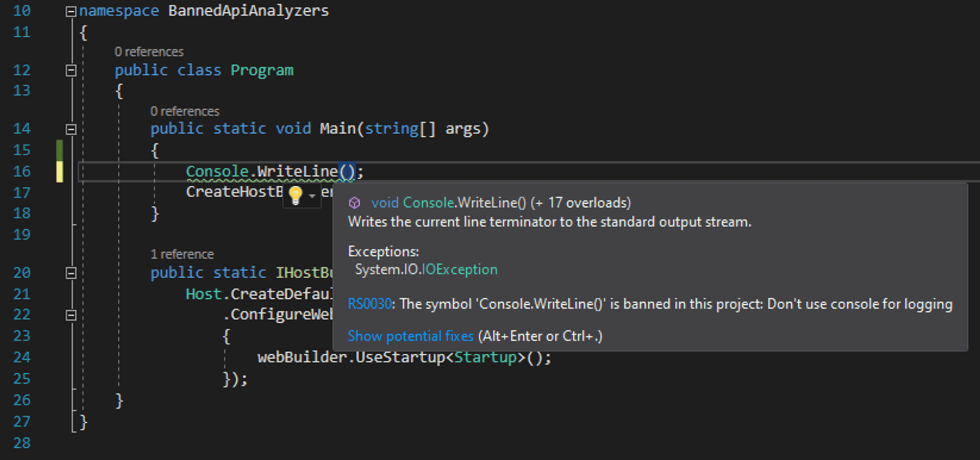
Task: Open the RS0030 diagnostic code link
Action: pyautogui.click(x=369, y=303)
